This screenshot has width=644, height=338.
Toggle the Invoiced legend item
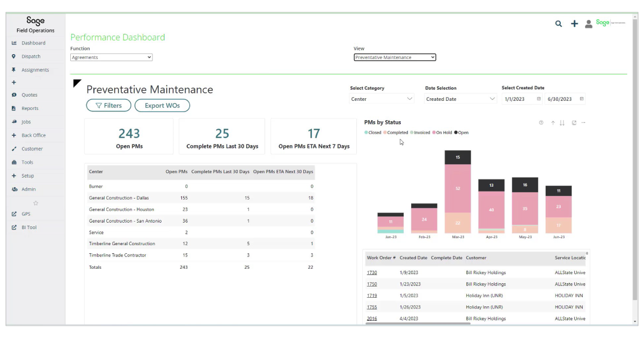click(420, 133)
